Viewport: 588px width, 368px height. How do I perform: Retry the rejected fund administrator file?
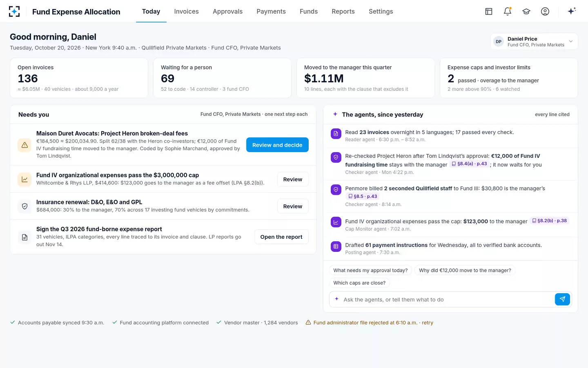[x=427, y=323]
